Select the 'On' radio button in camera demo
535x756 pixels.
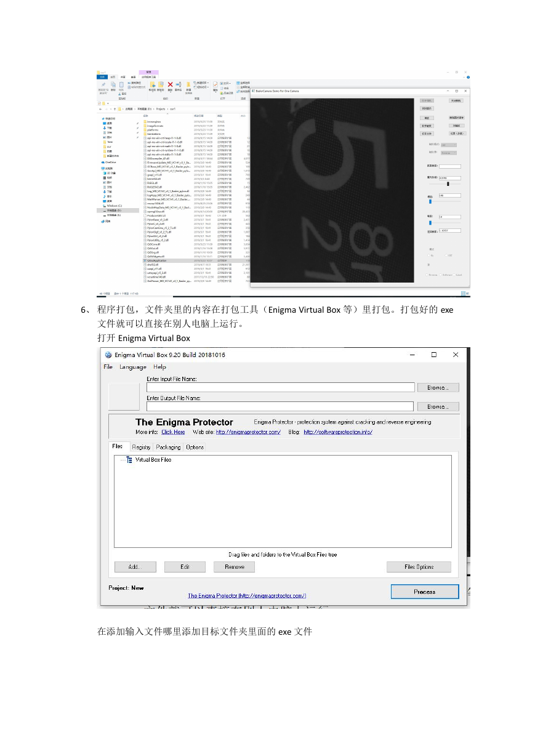(x=428, y=255)
